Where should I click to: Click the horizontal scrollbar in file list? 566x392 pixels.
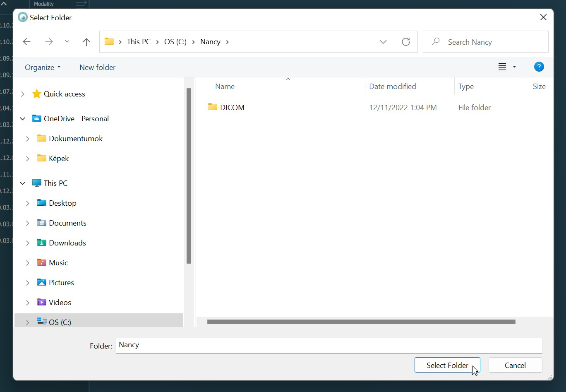coord(361,322)
